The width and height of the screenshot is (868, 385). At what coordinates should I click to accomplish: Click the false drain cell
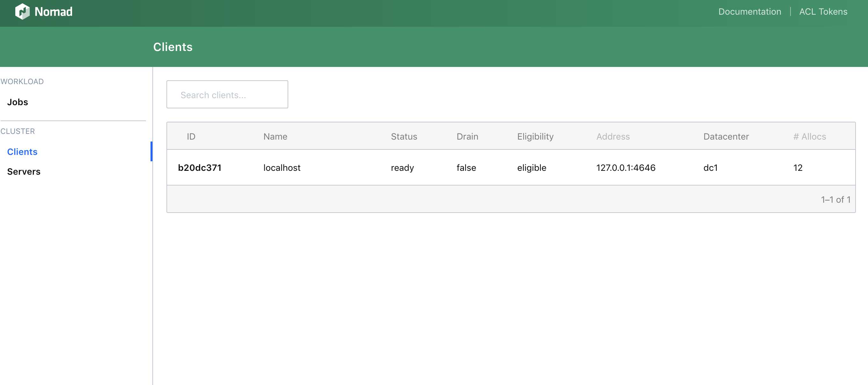click(466, 167)
